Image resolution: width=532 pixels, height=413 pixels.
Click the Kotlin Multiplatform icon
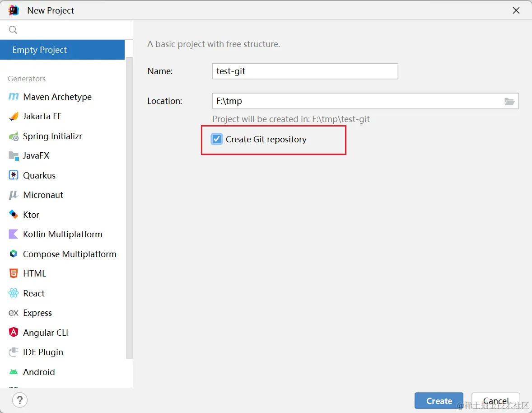point(14,234)
